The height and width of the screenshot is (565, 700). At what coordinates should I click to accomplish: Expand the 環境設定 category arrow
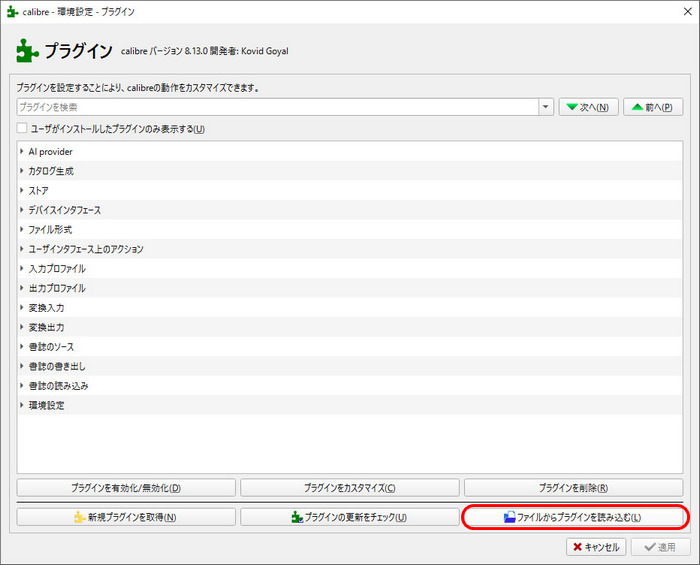pyautogui.click(x=21, y=405)
